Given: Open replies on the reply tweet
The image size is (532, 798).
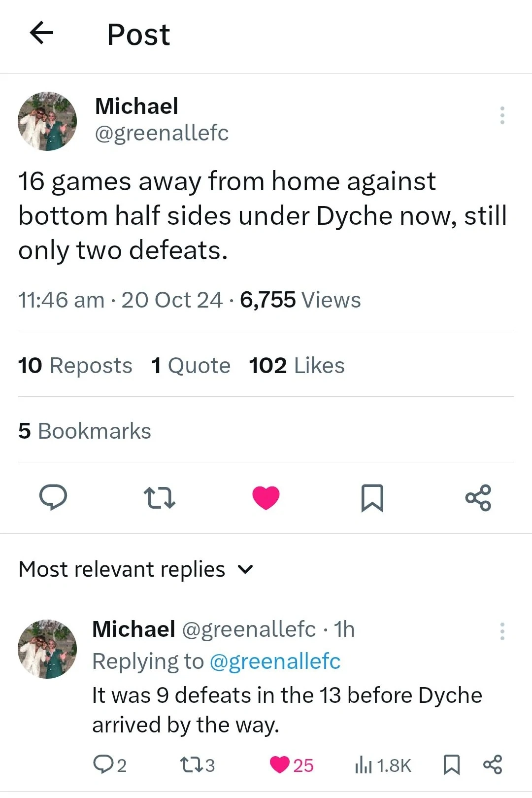Looking at the screenshot, I should point(109,765).
